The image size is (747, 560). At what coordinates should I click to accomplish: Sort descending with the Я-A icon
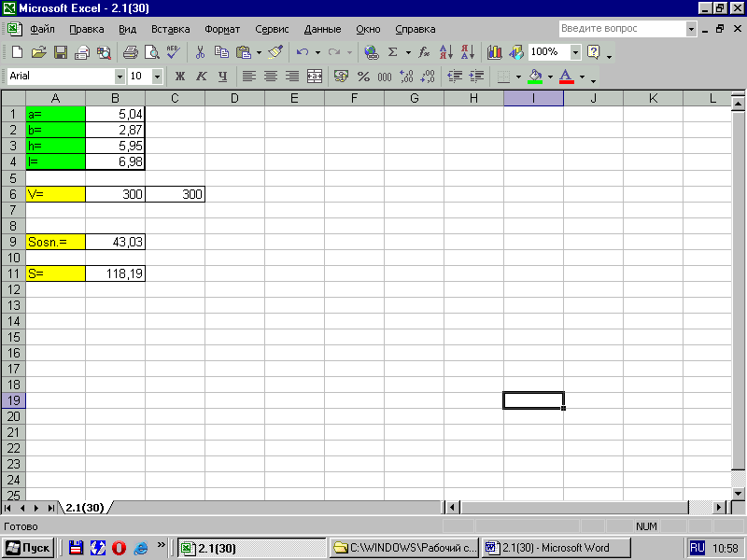pyautogui.click(x=468, y=52)
